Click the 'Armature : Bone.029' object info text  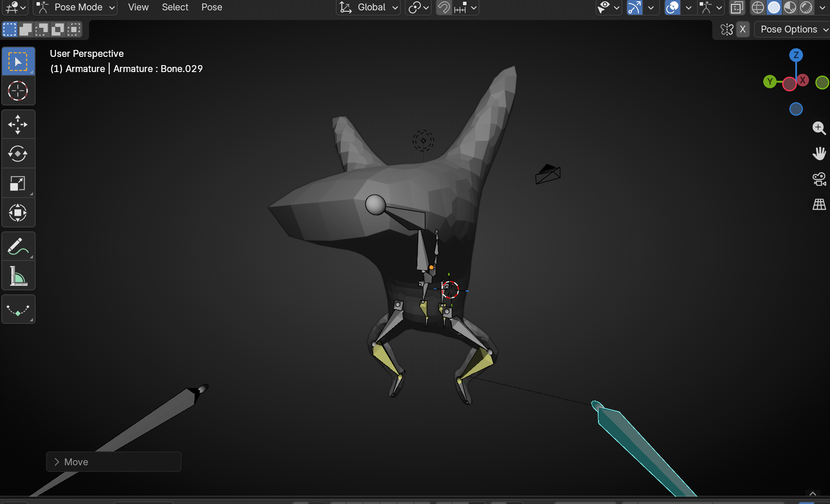(x=158, y=69)
